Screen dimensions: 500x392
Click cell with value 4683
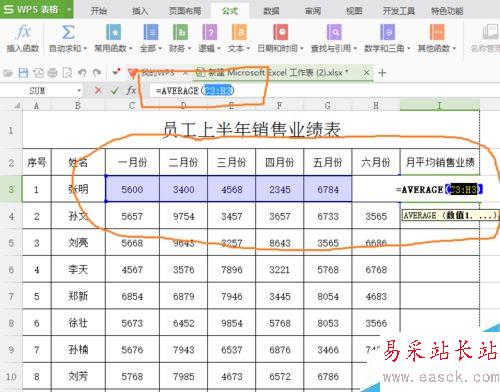(376, 296)
